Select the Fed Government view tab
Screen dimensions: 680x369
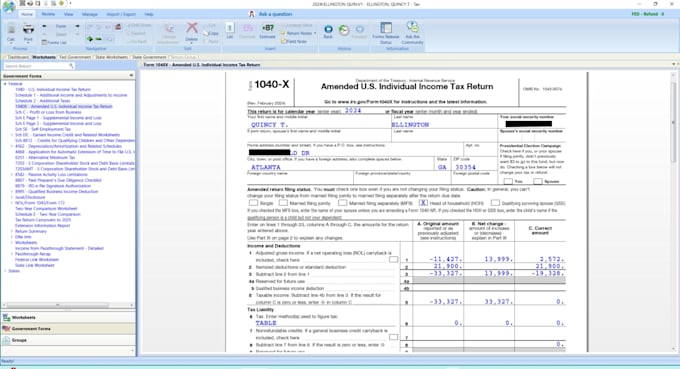point(75,57)
